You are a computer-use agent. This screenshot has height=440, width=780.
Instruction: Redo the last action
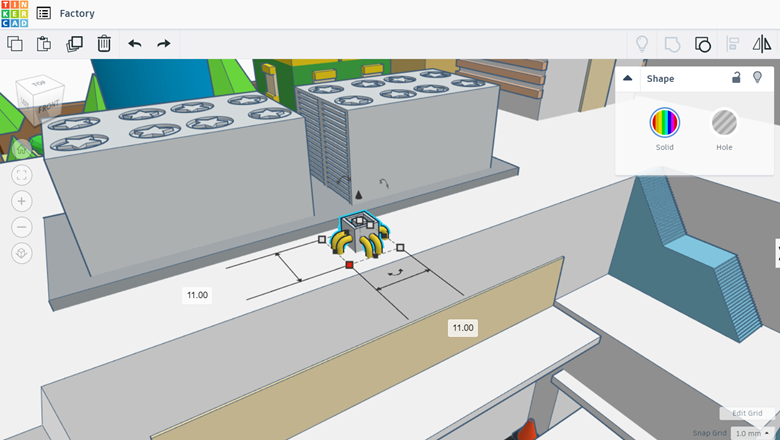164,44
